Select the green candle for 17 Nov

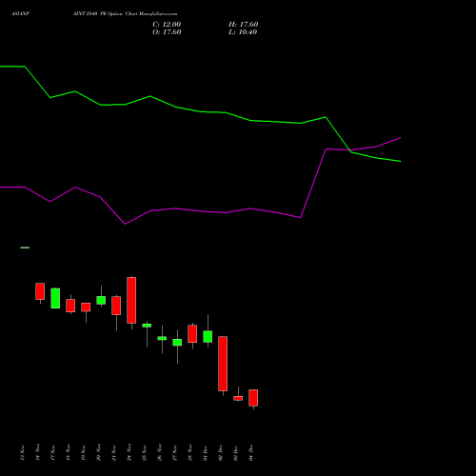55,298
